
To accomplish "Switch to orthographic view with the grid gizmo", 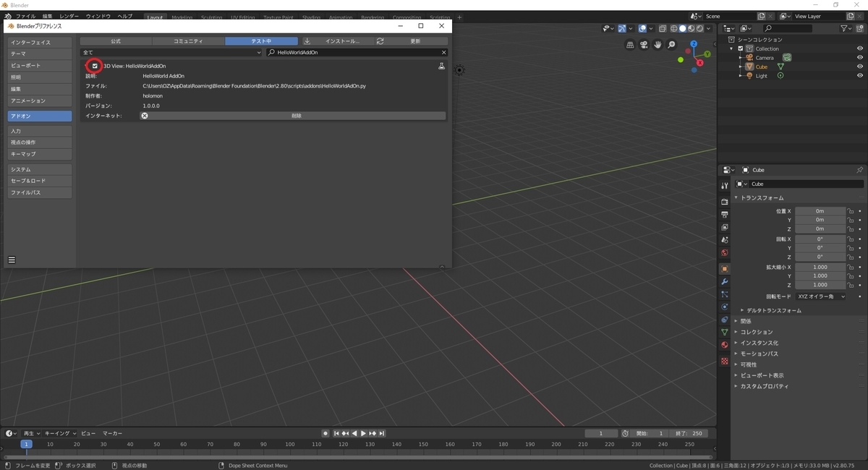I will 630,44.
